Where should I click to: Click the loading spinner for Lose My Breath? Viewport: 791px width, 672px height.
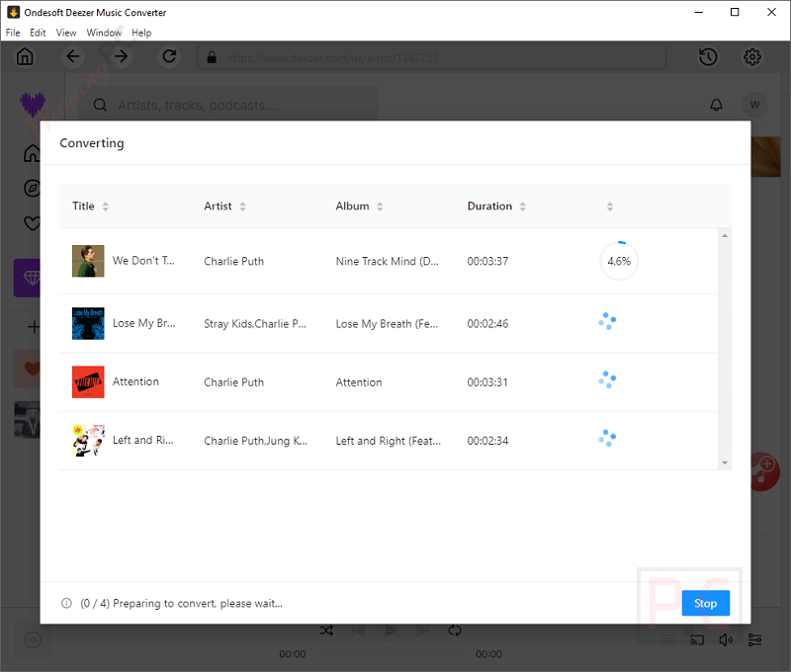(607, 321)
